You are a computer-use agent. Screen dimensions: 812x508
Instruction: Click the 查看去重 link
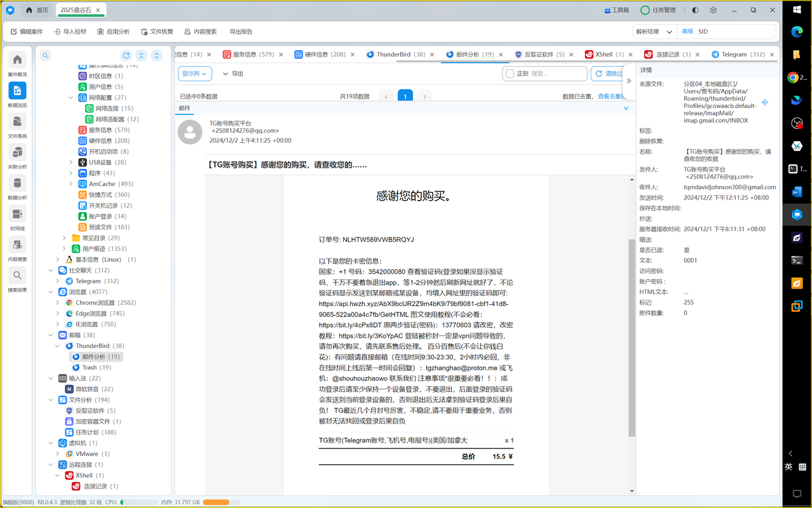[x=612, y=97]
